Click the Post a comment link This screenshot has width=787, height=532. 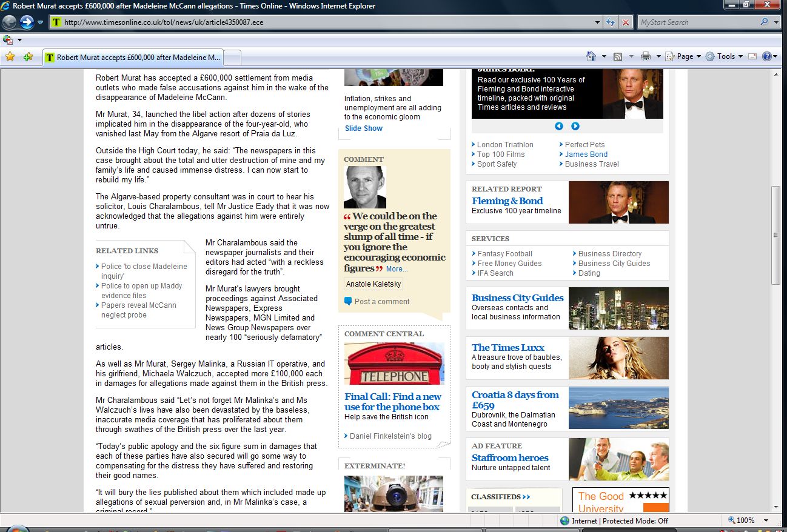[x=382, y=301]
